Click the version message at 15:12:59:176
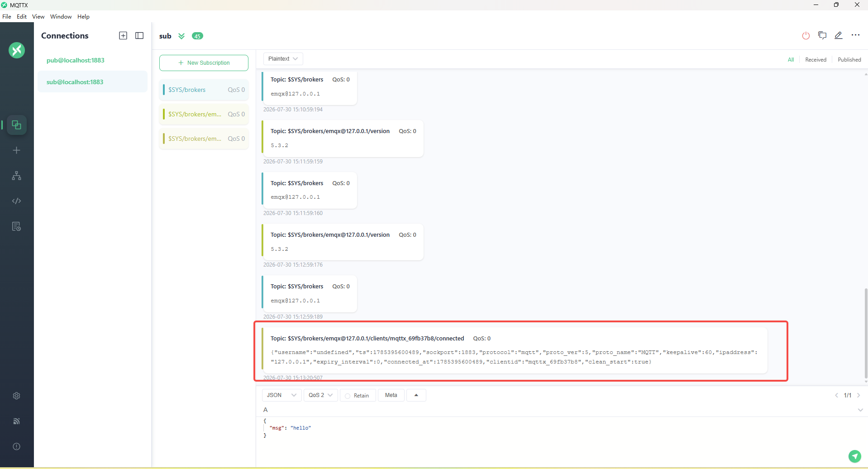The width and height of the screenshot is (868, 469). click(x=343, y=242)
